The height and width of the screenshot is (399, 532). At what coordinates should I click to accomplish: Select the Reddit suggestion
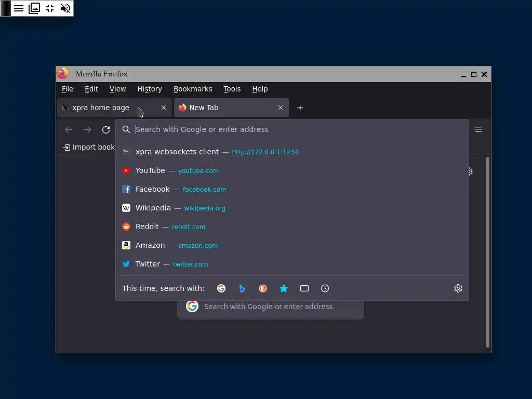[292, 227]
